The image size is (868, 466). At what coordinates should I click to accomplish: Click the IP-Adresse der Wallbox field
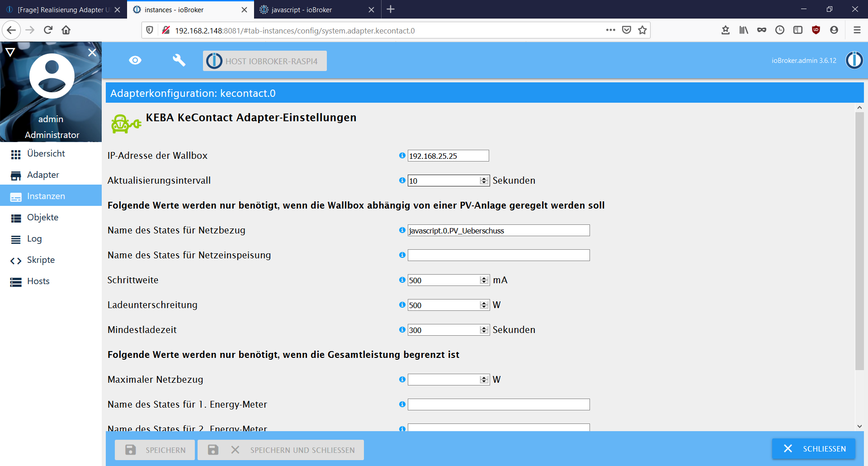[x=448, y=156]
